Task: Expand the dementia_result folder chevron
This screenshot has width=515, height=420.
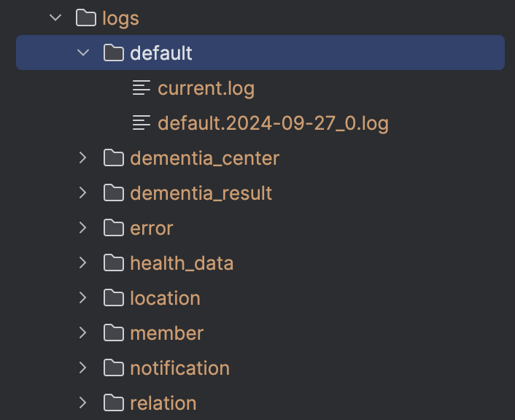Action: (82, 192)
